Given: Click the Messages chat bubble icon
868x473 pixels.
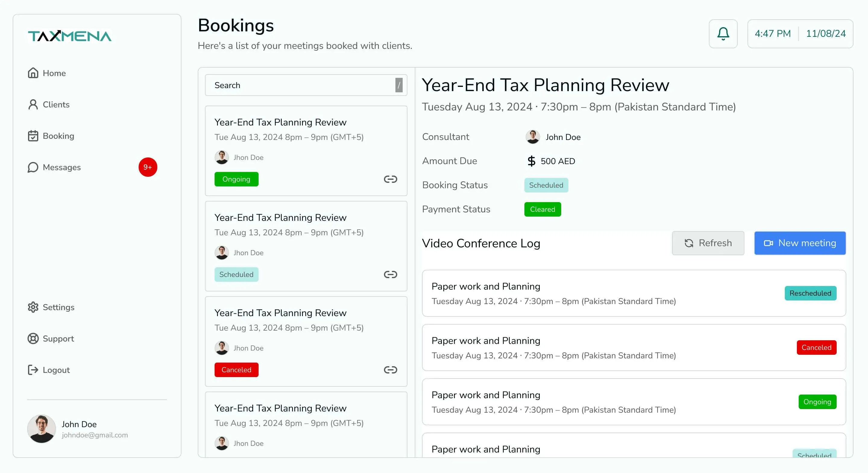Looking at the screenshot, I should coord(33,167).
